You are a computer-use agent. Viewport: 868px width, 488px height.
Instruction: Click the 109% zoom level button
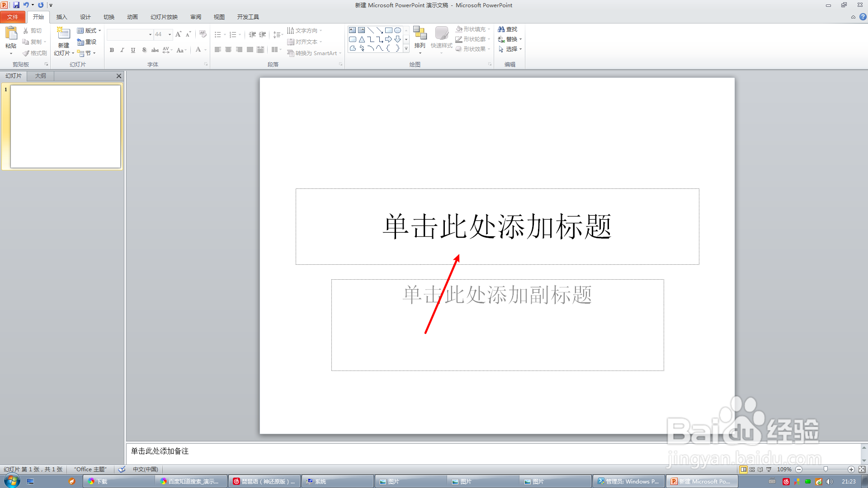pos(784,469)
